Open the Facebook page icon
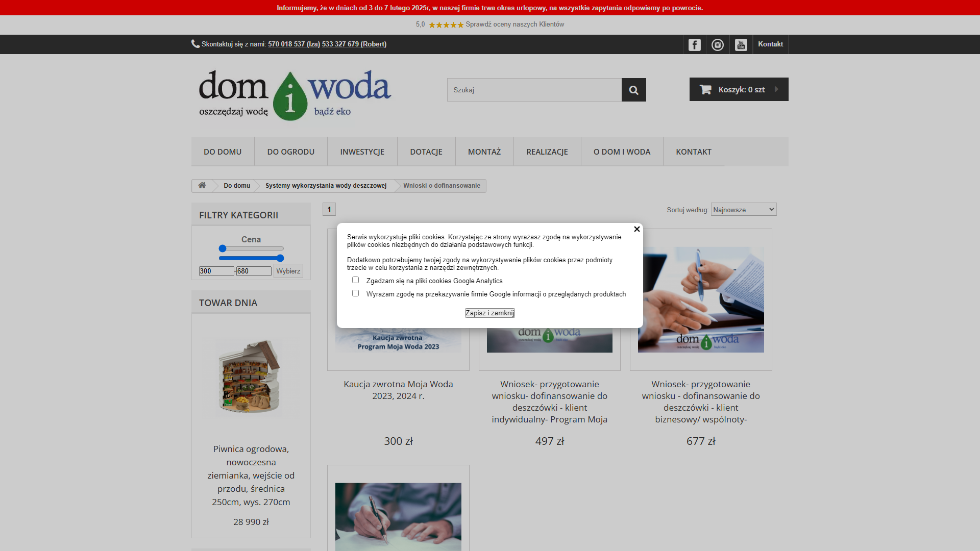980x551 pixels. (x=694, y=45)
